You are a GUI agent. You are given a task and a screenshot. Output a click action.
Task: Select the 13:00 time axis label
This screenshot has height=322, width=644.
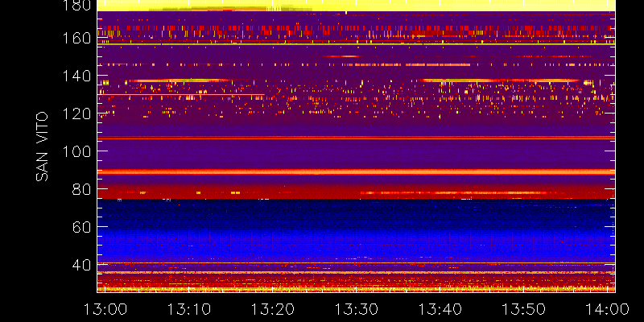point(105,309)
